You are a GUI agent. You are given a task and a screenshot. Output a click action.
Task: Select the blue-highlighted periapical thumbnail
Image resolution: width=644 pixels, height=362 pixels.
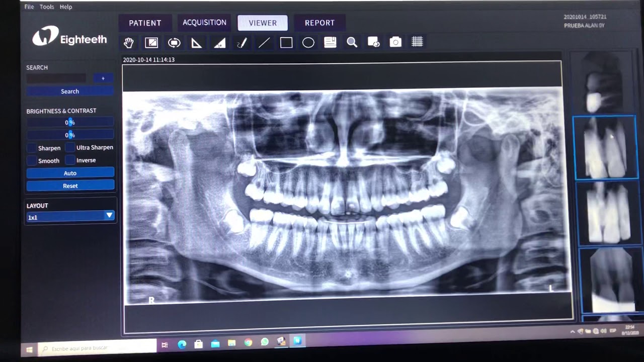(605, 147)
